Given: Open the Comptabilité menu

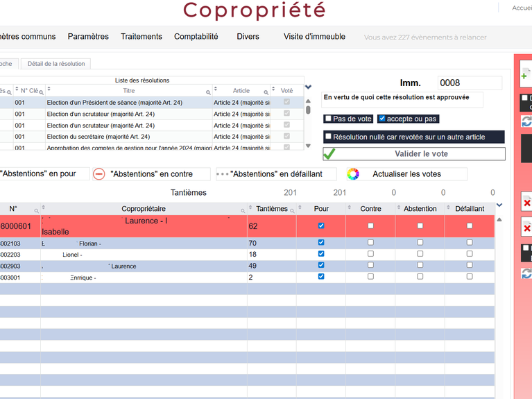Looking at the screenshot, I should tap(196, 37).
